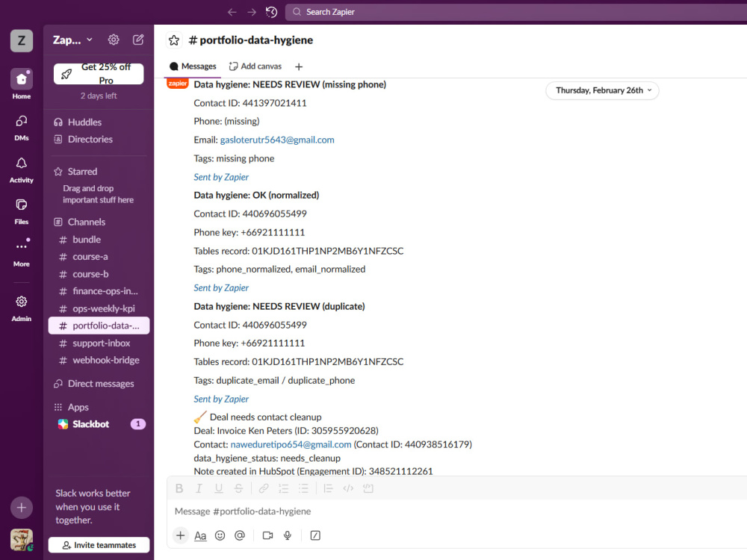Open Files in the sidebar

point(22,211)
